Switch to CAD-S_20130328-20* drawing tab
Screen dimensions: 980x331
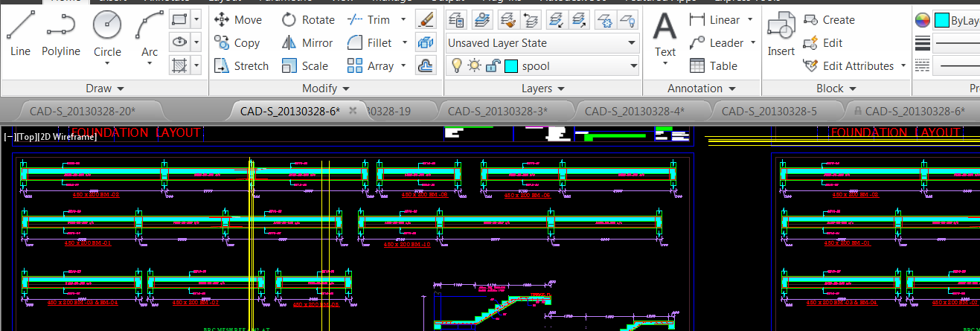point(83,111)
